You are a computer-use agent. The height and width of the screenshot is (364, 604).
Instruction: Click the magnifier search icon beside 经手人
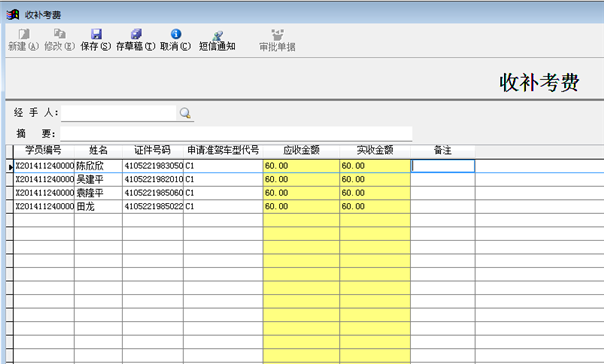click(x=185, y=113)
